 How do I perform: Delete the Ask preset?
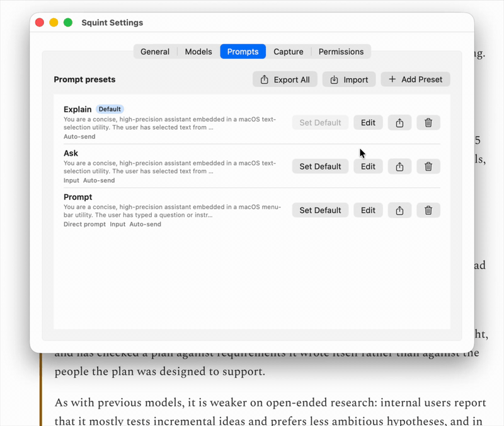(x=428, y=166)
